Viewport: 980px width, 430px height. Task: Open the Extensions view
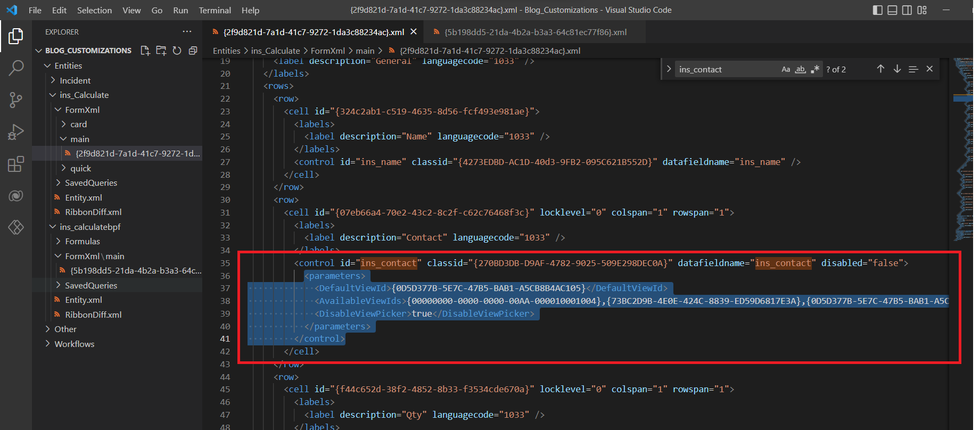(x=16, y=164)
